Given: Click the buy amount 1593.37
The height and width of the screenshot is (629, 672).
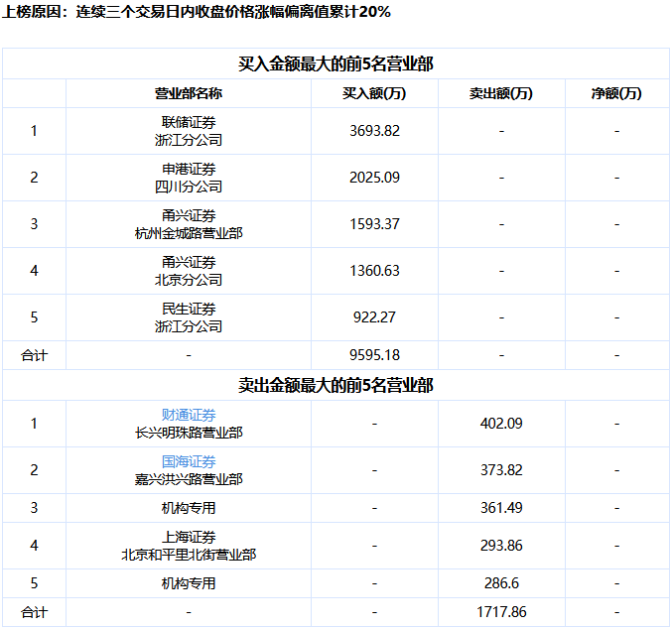Looking at the screenshot, I should coord(374,224).
